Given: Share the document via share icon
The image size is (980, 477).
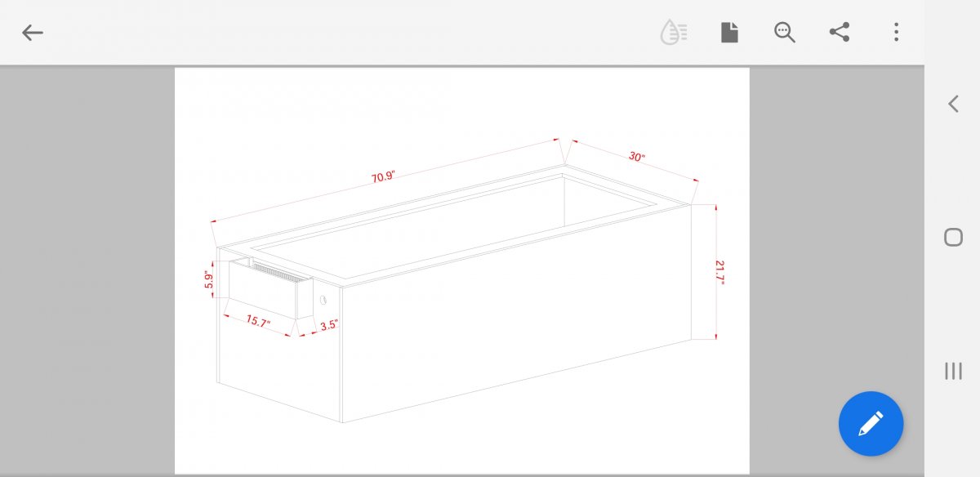Looking at the screenshot, I should pos(840,33).
